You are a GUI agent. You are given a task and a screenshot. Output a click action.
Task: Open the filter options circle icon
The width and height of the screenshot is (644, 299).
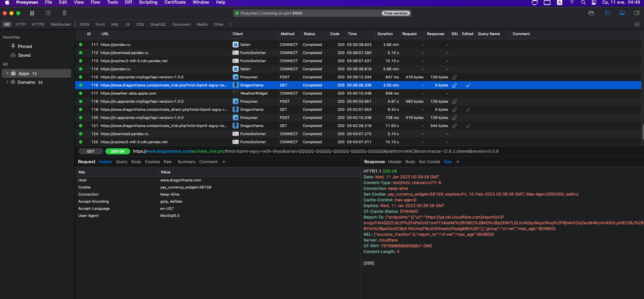(637, 24)
